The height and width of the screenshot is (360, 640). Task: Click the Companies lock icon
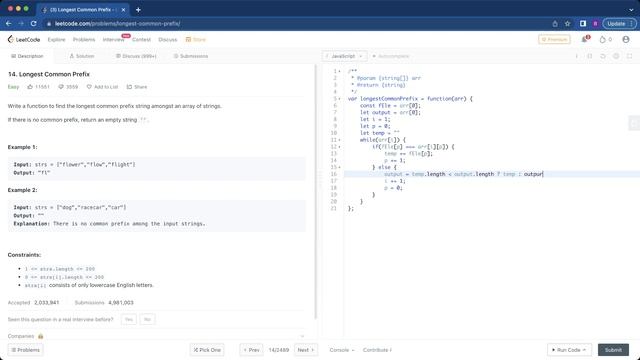40,336
